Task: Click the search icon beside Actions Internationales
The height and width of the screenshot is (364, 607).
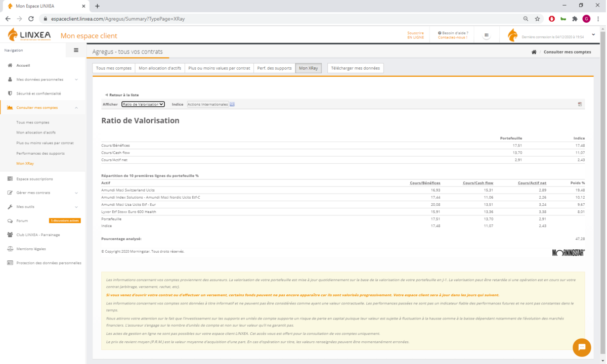Action: click(x=232, y=104)
